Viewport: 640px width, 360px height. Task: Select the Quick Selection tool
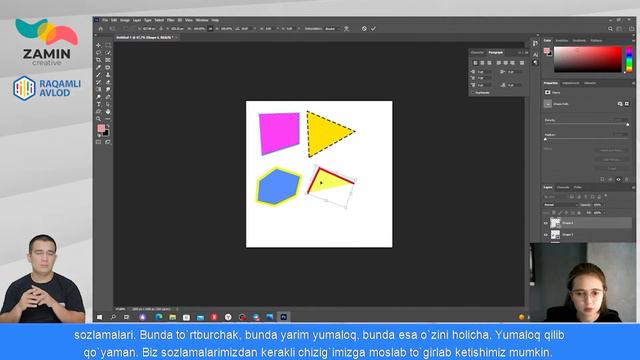click(108, 52)
